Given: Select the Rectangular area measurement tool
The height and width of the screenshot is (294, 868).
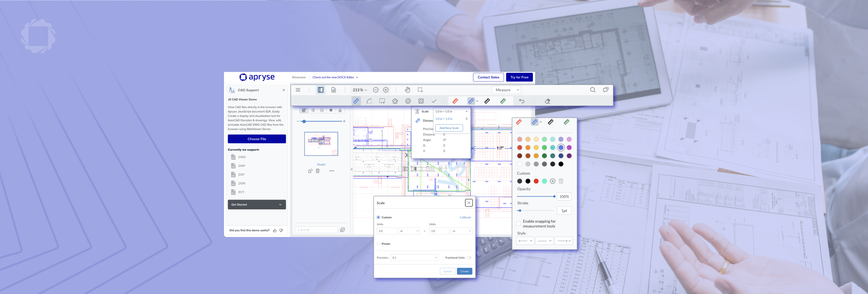Looking at the screenshot, I should (382, 101).
